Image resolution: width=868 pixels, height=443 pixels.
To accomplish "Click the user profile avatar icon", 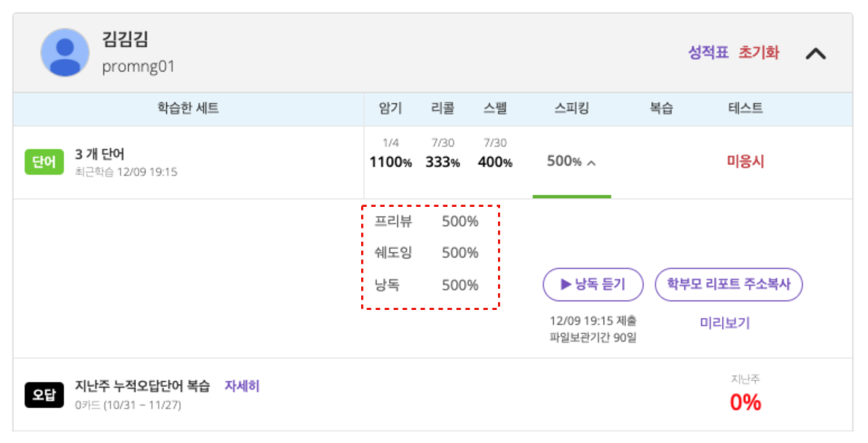I will tap(65, 53).
